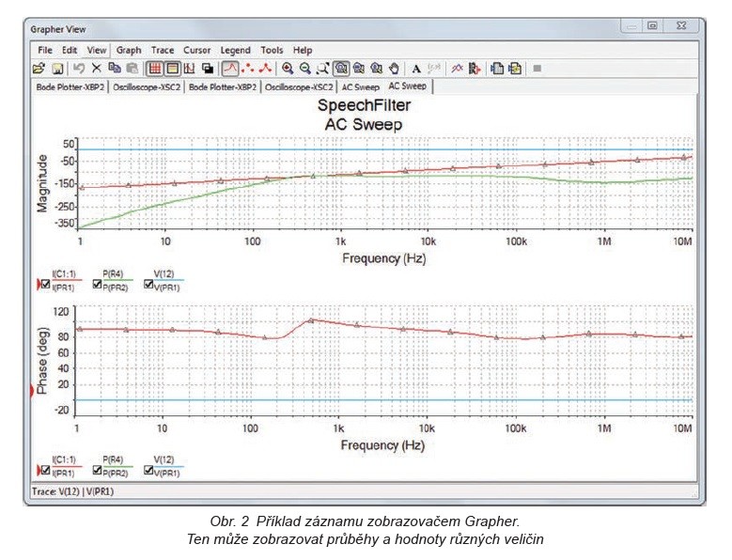Open the Tools menu
Screen dimensions: 732x560
(x=272, y=50)
